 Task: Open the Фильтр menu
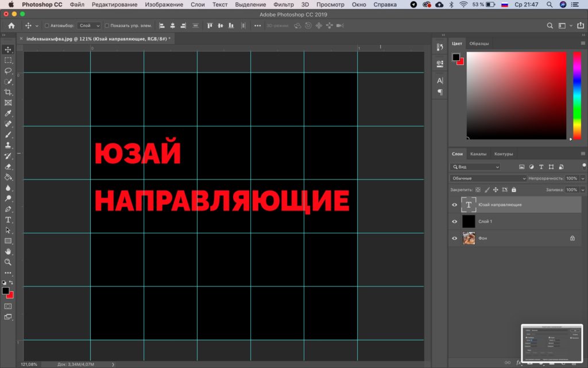pos(283,4)
